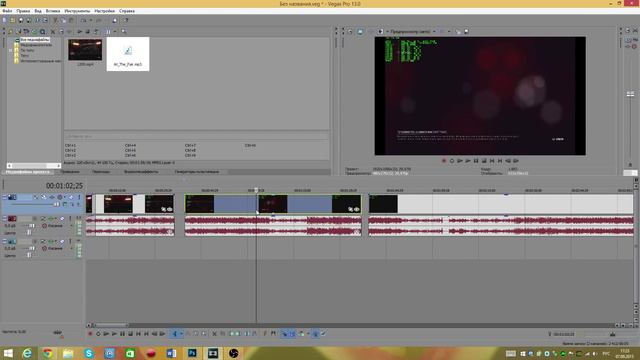The image size is (640, 360).
Task: Open the Вставка menu
Action: click(x=53, y=11)
